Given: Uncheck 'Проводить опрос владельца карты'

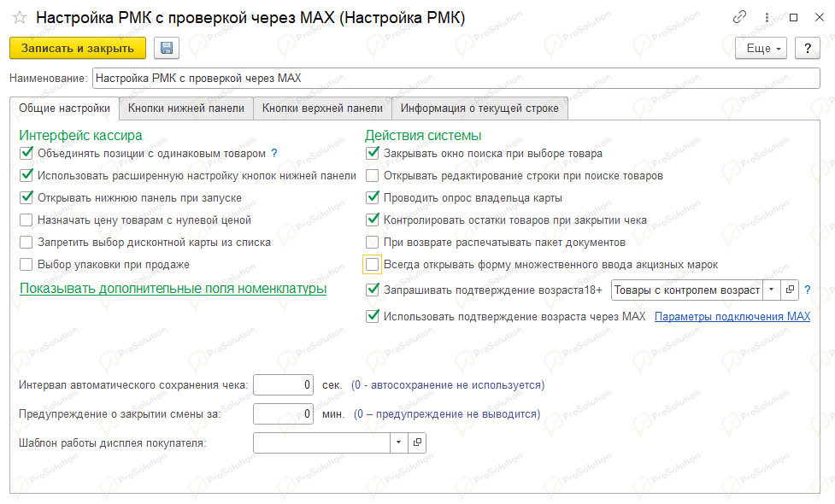Looking at the screenshot, I should point(373,198).
